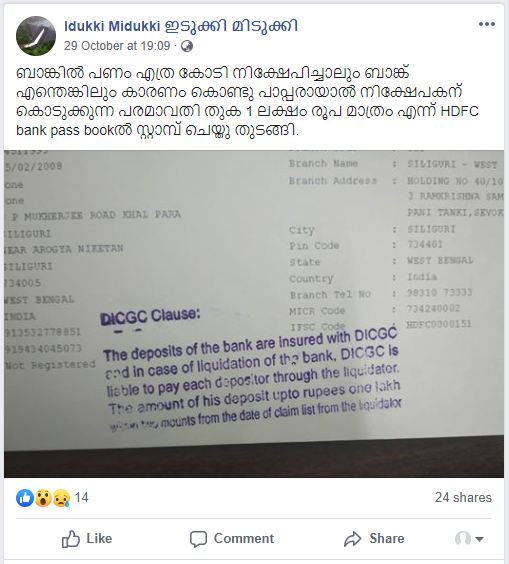Click the arrow Share icon

tap(352, 539)
